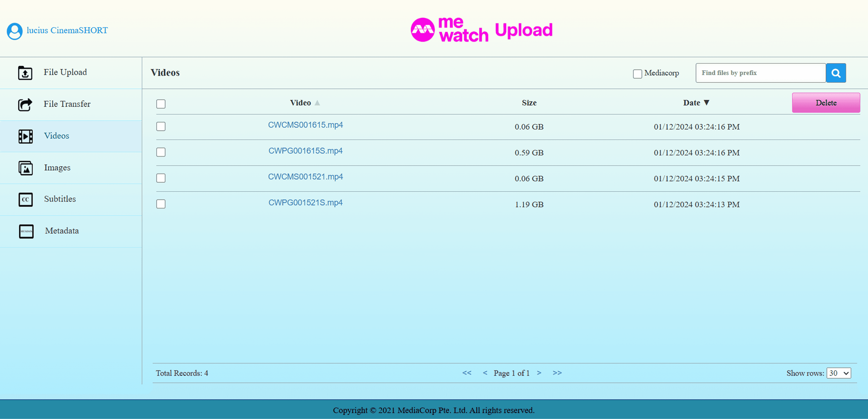
Task: Switch to the Images section
Action: (57, 167)
